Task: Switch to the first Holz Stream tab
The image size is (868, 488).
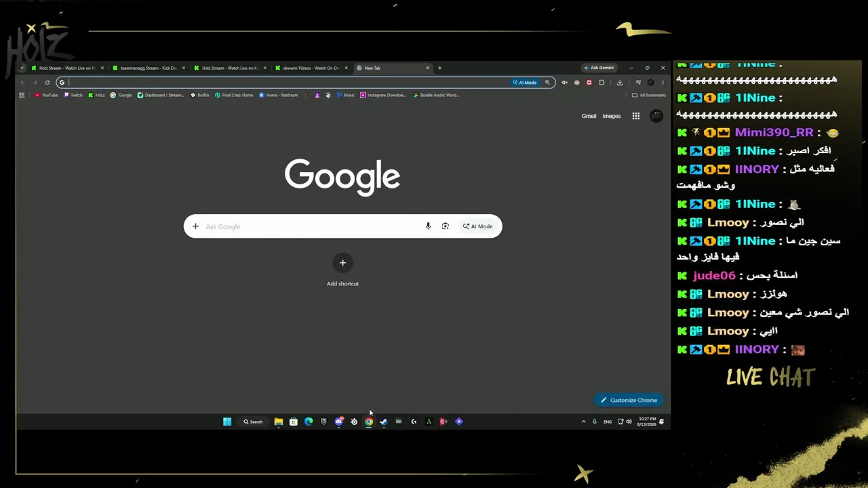Action: [67, 68]
